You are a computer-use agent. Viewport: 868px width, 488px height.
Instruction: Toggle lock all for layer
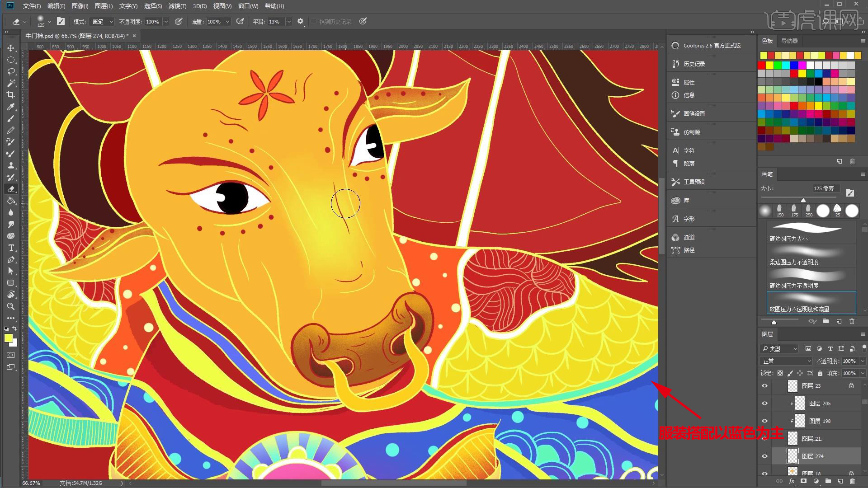820,373
